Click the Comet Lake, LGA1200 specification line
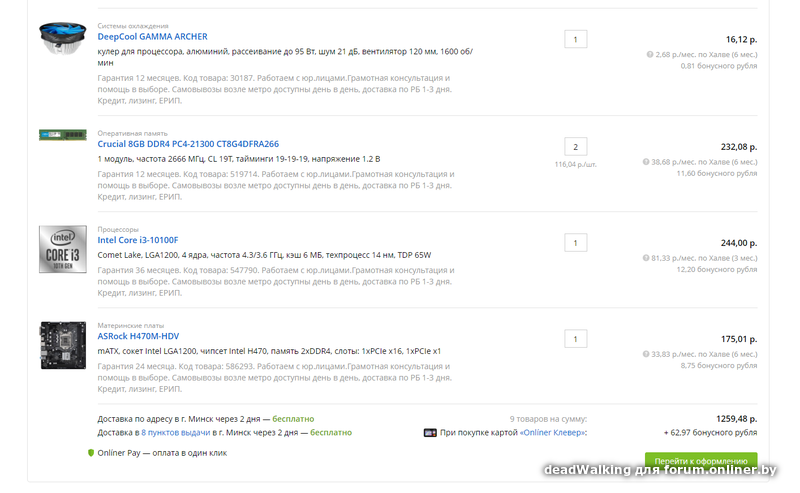The height and width of the screenshot is (493, 800). pyautogui.click(x=264, y=255)
